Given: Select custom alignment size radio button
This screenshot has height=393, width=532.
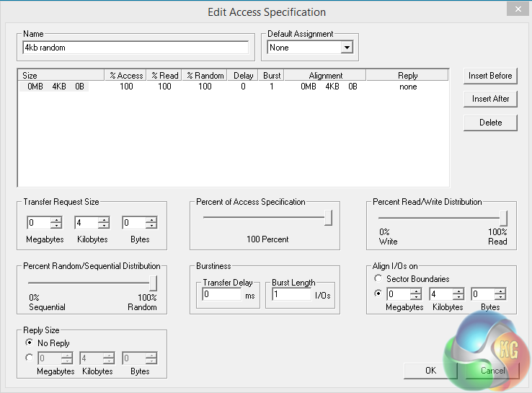Looking at the screenshot, I should pos(377,294).
